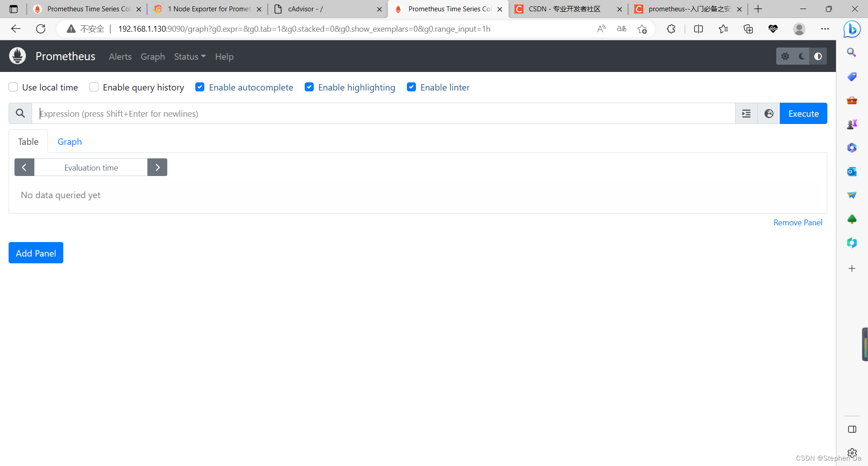
Task: Open browser essentials heart icon
Action: [773, 29]
